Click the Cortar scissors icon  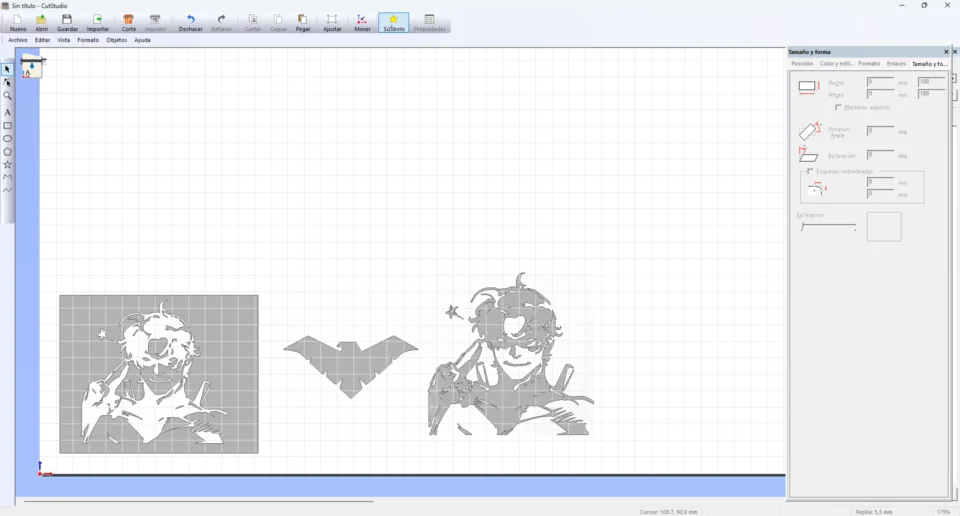253,23
